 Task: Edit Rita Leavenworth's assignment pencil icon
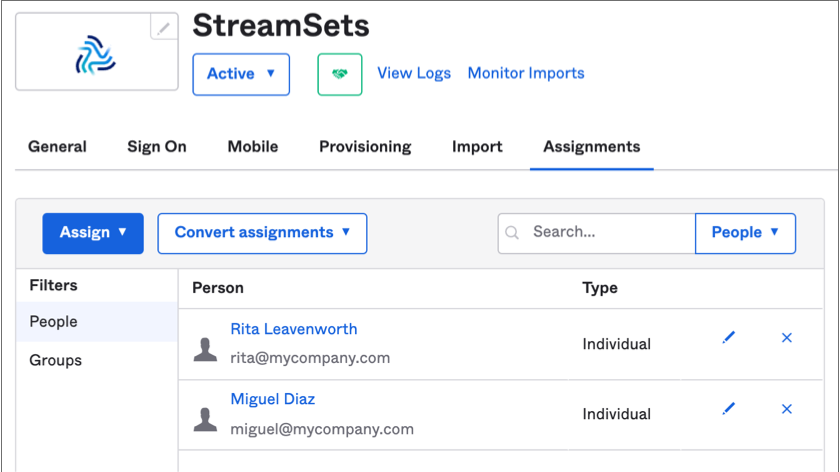coord(729,338)
